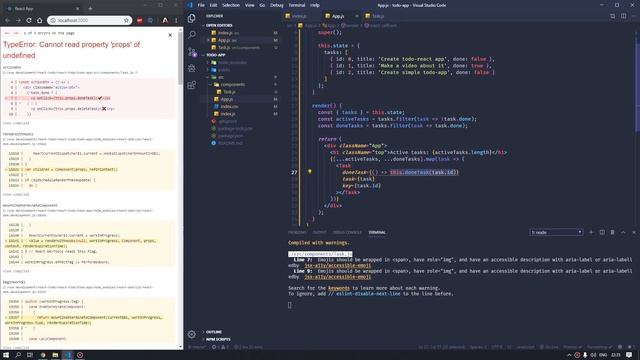Screen dimensions: 640x360
Task: Open the Selection menu
Action: tap(231, 5)
